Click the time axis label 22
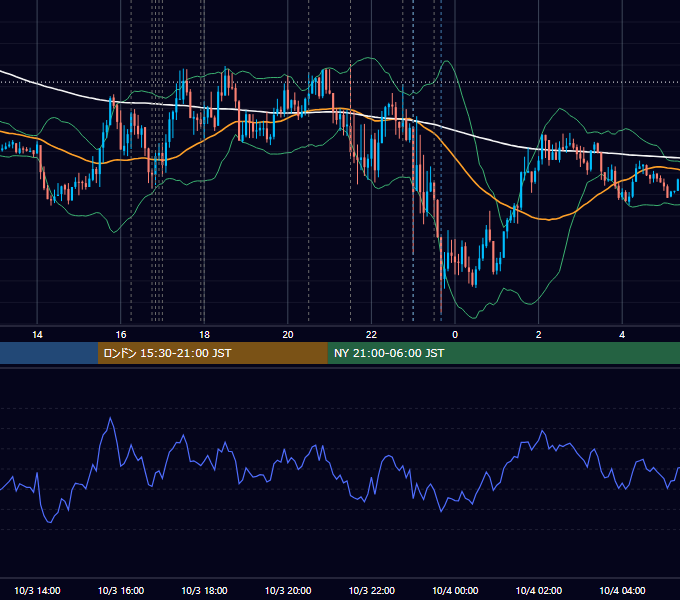 point(371,335)
